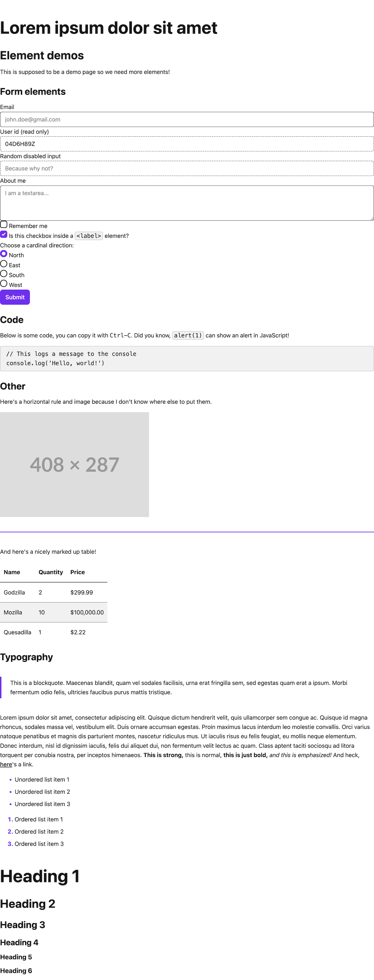Click the Price column header
374x980 pixels.
77,572
